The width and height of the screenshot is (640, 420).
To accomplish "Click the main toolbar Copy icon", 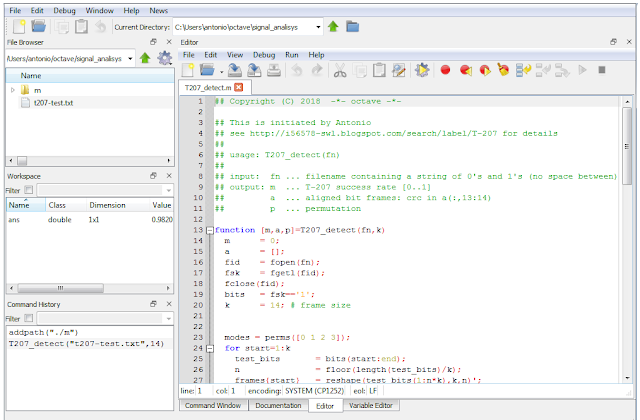I will pyautogui.click(x=62, y=27).
